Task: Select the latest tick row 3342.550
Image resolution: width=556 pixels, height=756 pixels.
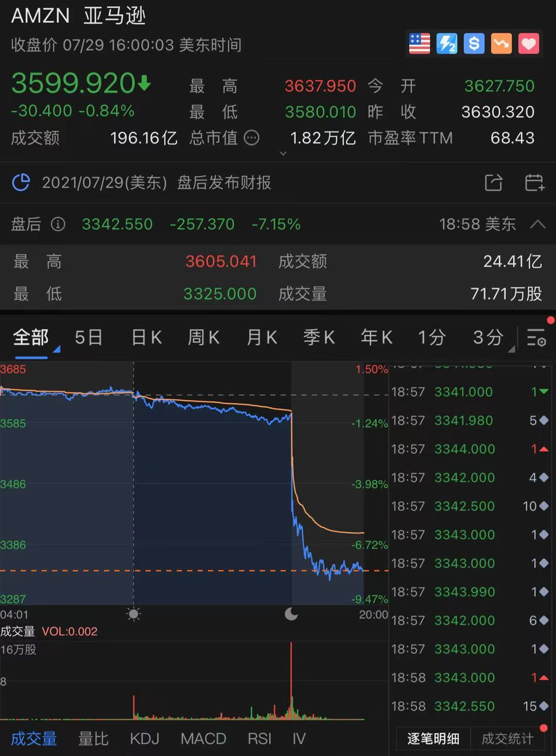Action: click(x=470, y=706)
